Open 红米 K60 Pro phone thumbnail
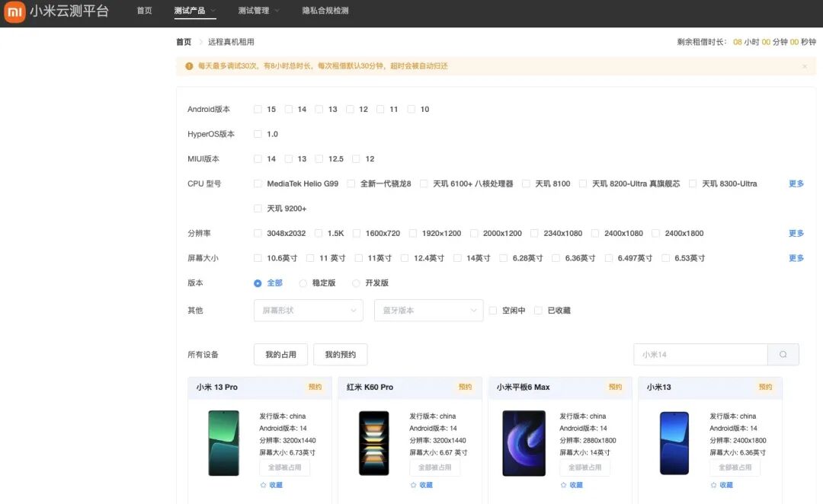823x504 pixels. [x=373, y=443]
